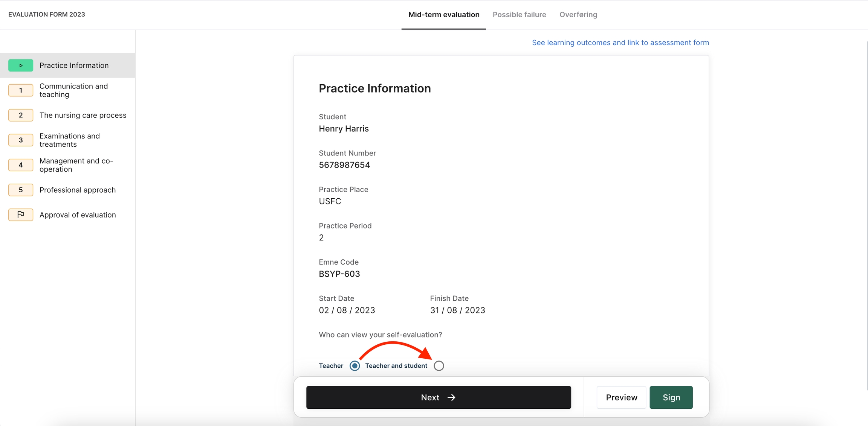
Task: Click the green Sign button
Action: [671, 397]
